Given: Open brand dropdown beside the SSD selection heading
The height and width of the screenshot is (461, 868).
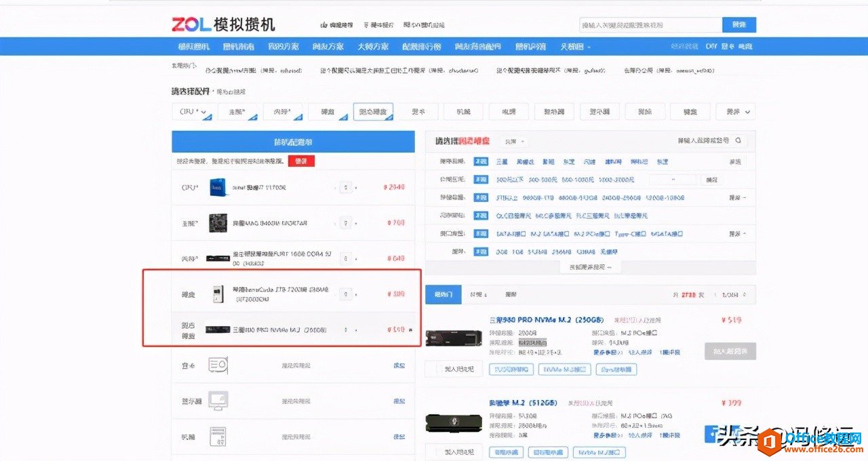Looking at the screenshot, I should click(515, 142).
